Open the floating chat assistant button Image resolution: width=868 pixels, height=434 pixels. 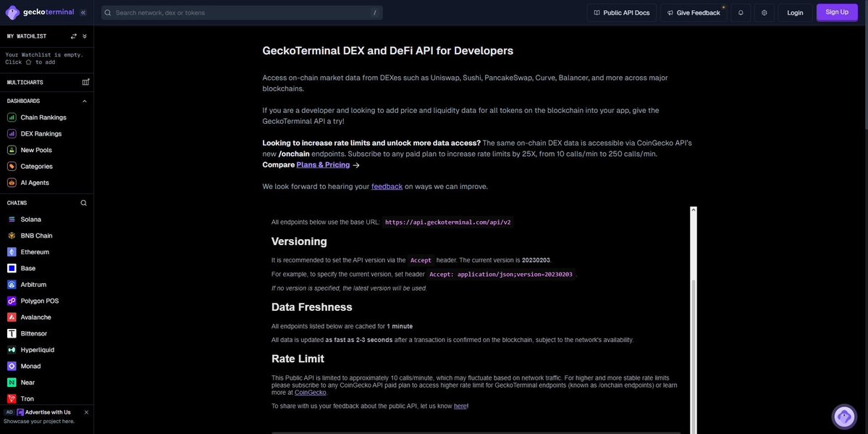click(x=844, y=417)
